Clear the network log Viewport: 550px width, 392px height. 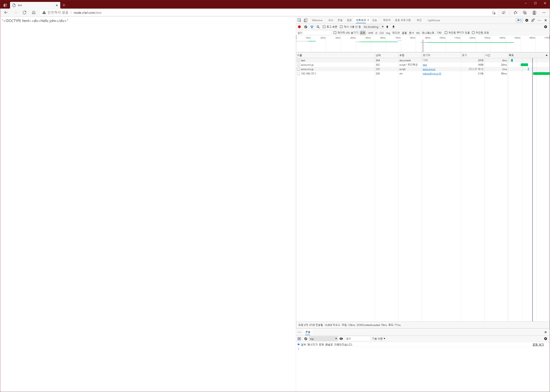click(306, 27)
